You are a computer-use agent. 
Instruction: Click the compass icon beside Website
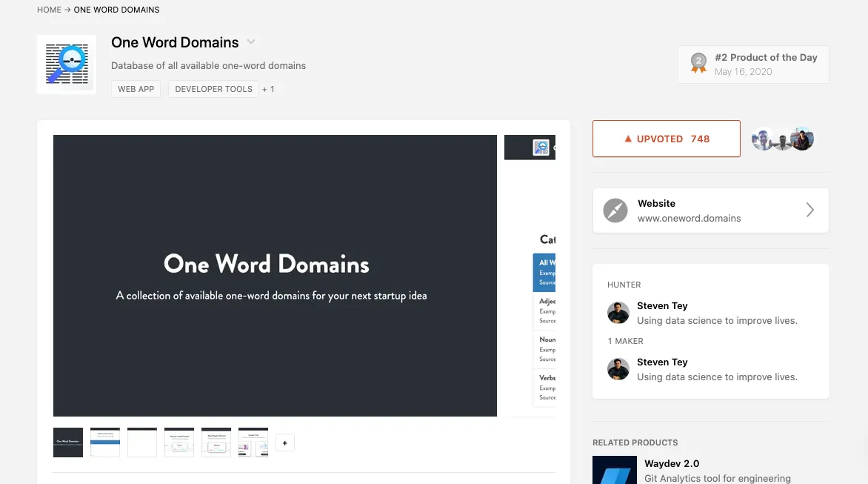click(x=615, y=210)
